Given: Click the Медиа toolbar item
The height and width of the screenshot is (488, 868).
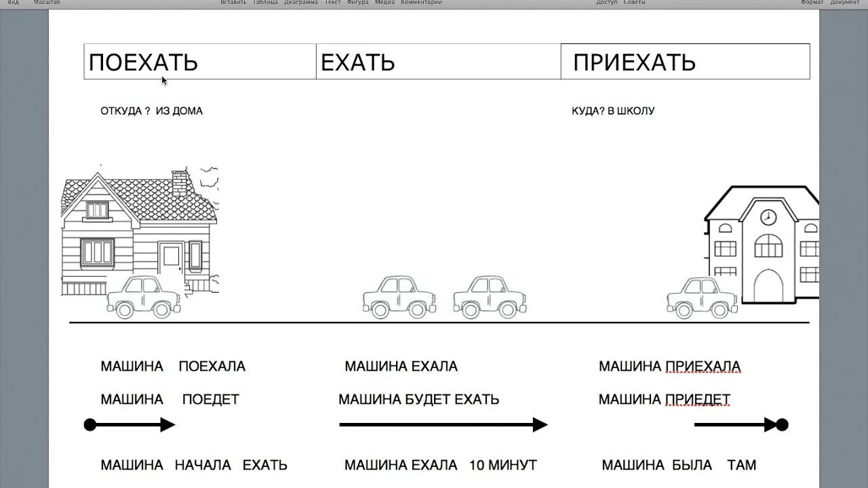Looking at the screenshot, I should pos(384,2).
